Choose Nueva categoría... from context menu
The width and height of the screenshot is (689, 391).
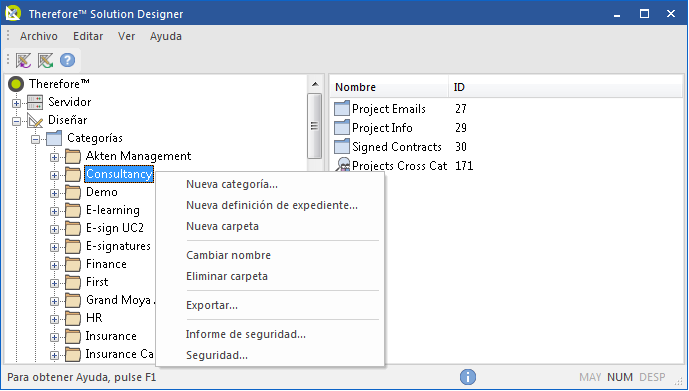(232, 184)
